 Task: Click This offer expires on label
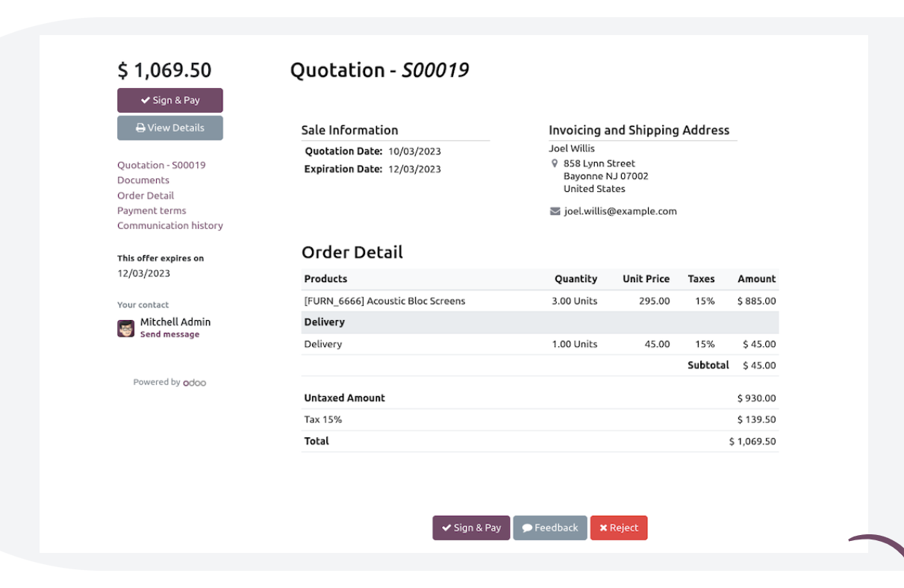click(x=160, y=258)
